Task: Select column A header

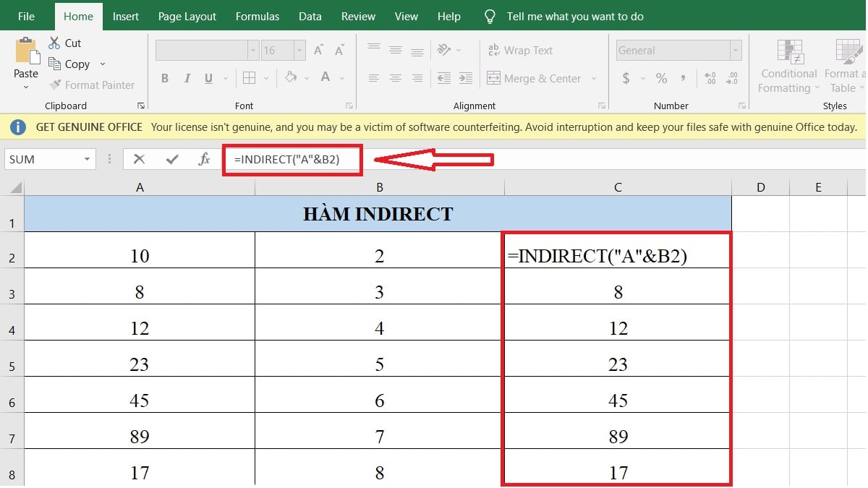Action: click(140, 188)
